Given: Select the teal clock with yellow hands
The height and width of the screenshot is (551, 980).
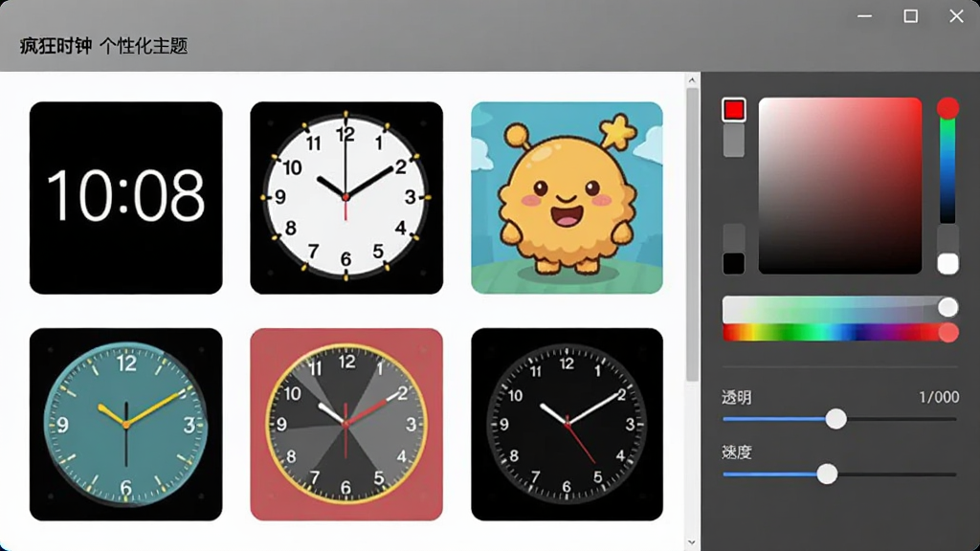Looking at the screenshot, I should 125,424.
